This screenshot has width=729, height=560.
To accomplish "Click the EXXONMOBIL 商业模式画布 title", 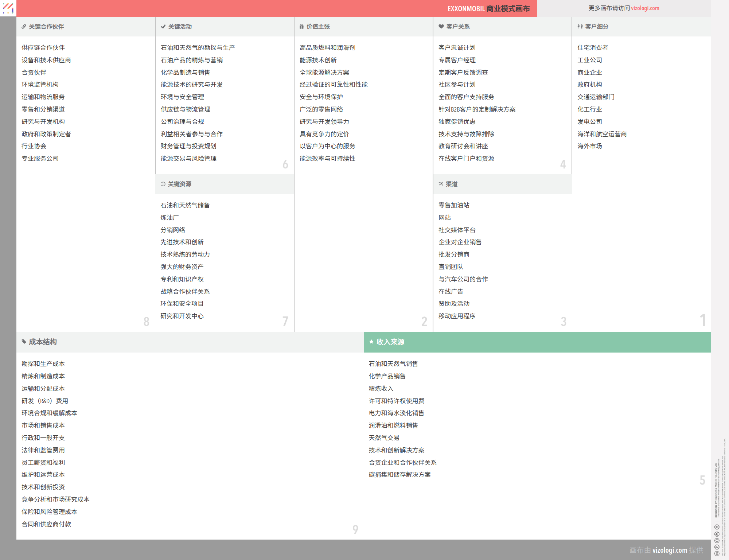I will (488, 8).
